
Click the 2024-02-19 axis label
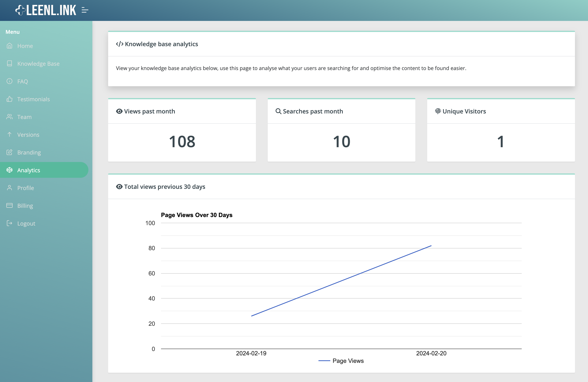click(x=251, y=353)
